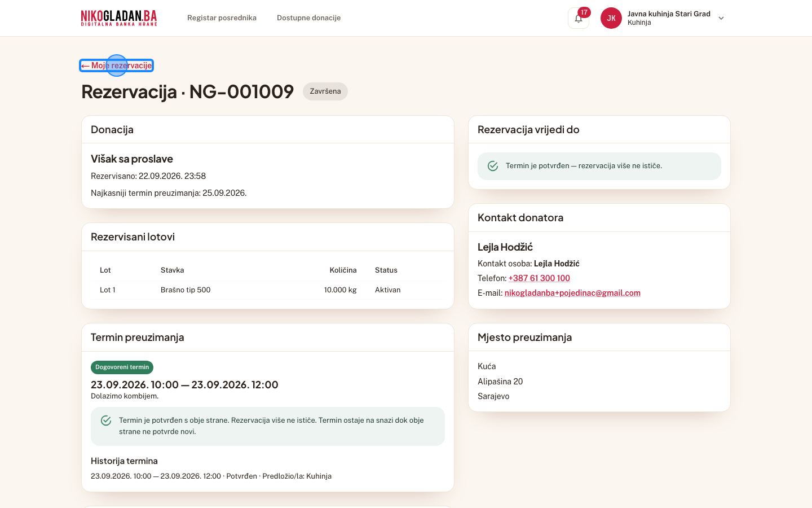Screen dimensions: 812x508
Task: Click checkmark icon in Rezervacija vrijedi do card
Action: pos(493,166)
